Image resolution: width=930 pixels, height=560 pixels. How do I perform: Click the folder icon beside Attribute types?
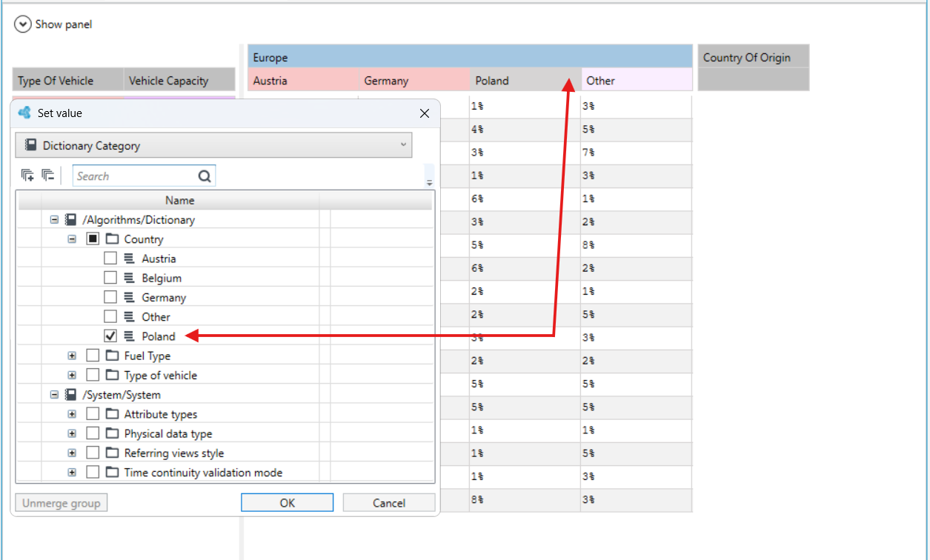(113, 414)
